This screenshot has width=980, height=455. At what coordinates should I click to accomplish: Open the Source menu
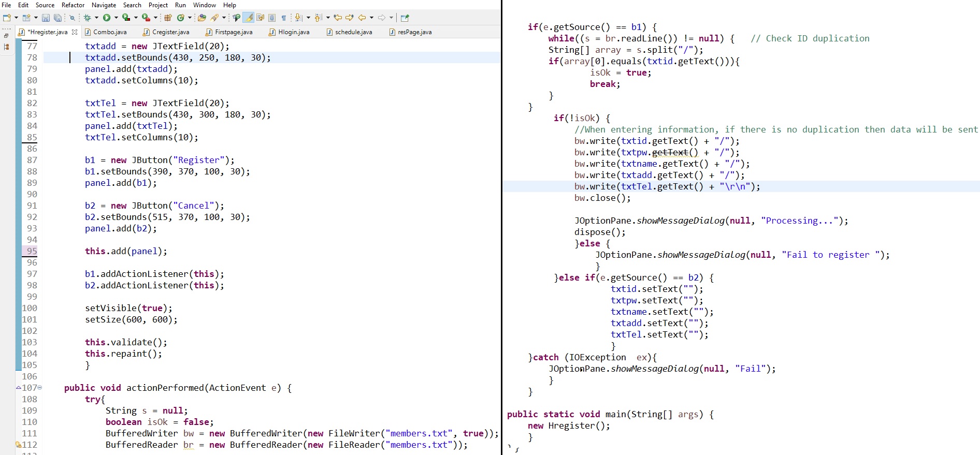[x=45, y=5]
